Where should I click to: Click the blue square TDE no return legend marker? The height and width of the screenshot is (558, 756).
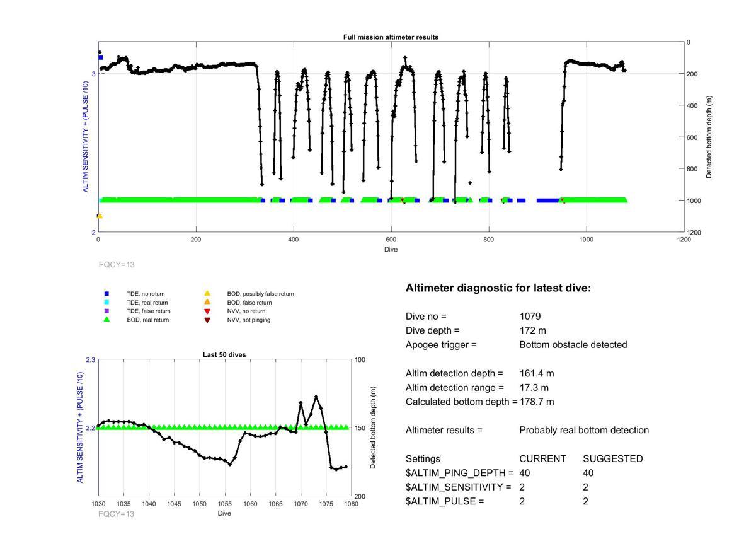(106, 294)
